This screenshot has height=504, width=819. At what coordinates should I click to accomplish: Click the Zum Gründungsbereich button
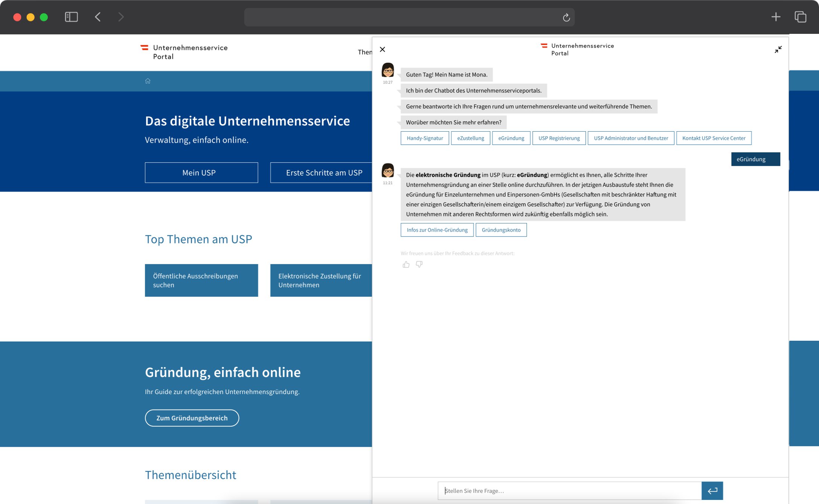pos(192,418)
